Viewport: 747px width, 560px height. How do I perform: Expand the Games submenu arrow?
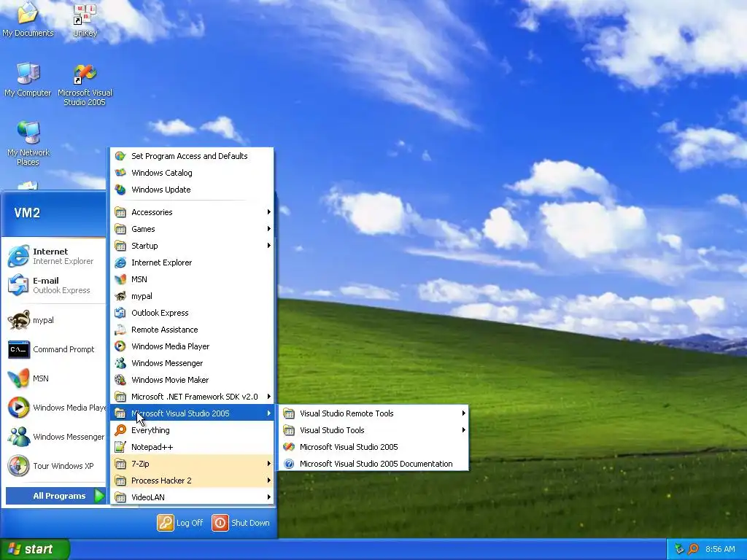point(268,229)
